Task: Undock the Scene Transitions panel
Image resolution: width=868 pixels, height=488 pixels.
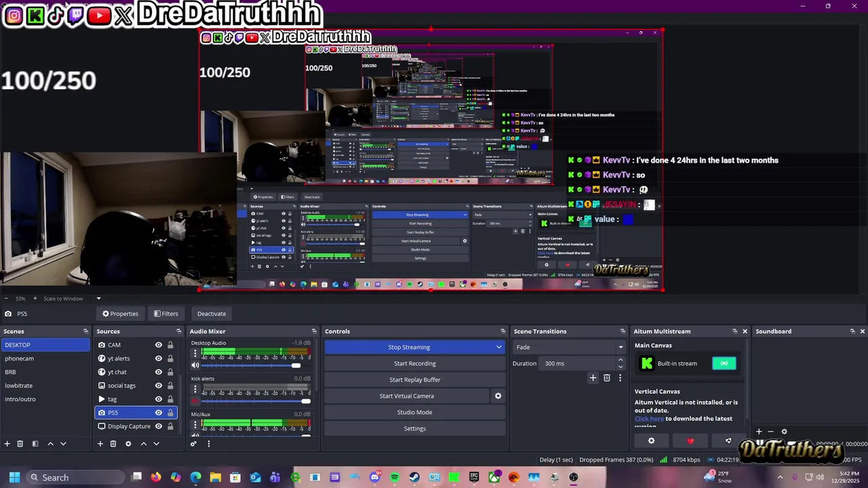Action: 623,331
